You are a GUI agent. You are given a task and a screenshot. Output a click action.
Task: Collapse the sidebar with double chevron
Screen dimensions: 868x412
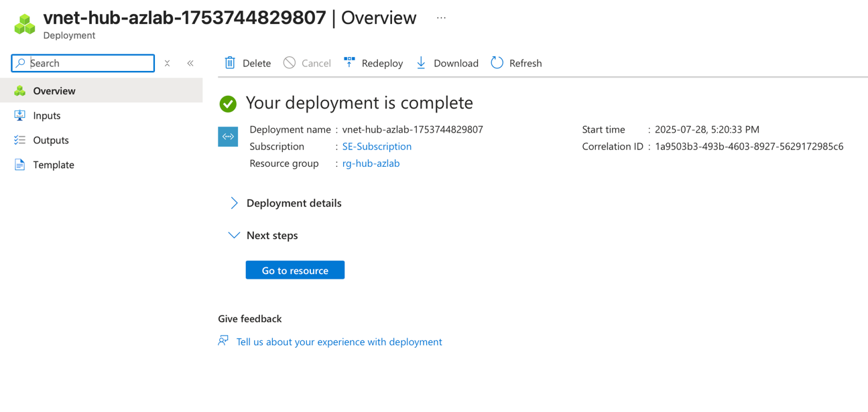(x=190, y=63)
